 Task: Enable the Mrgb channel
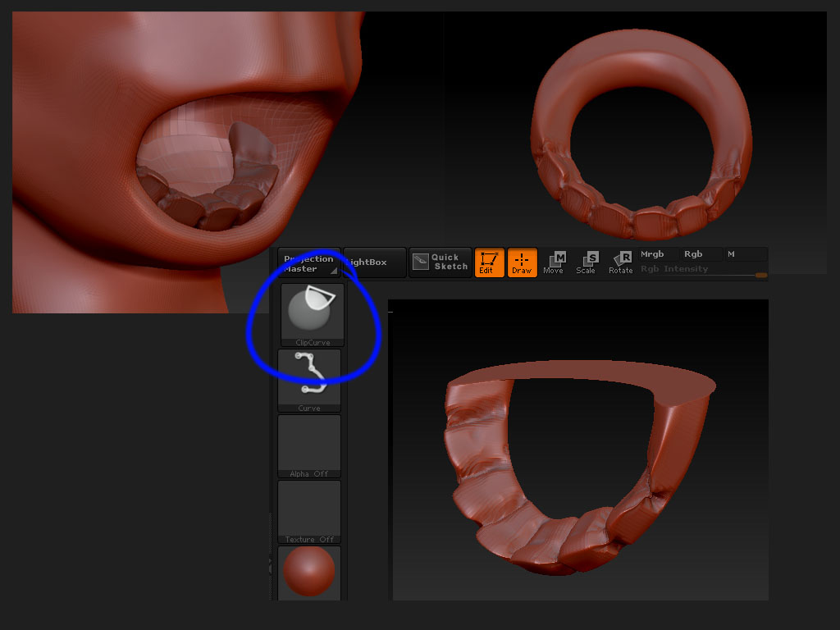pos(659,254)
